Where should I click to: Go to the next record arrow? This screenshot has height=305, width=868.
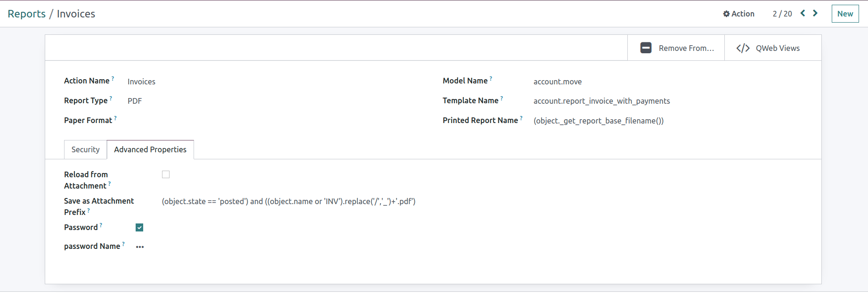click(815, 13)
